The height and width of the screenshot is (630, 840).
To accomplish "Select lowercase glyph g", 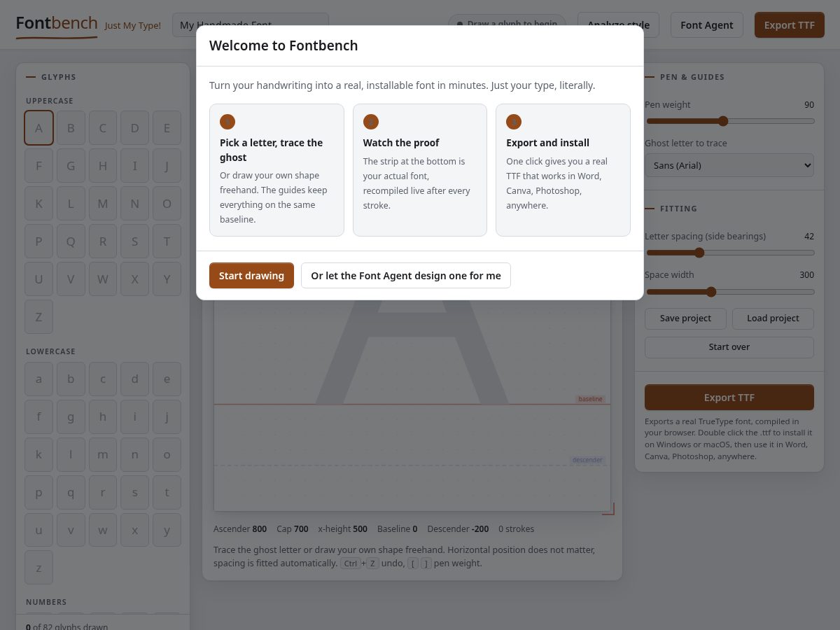I will pos(71,417).
